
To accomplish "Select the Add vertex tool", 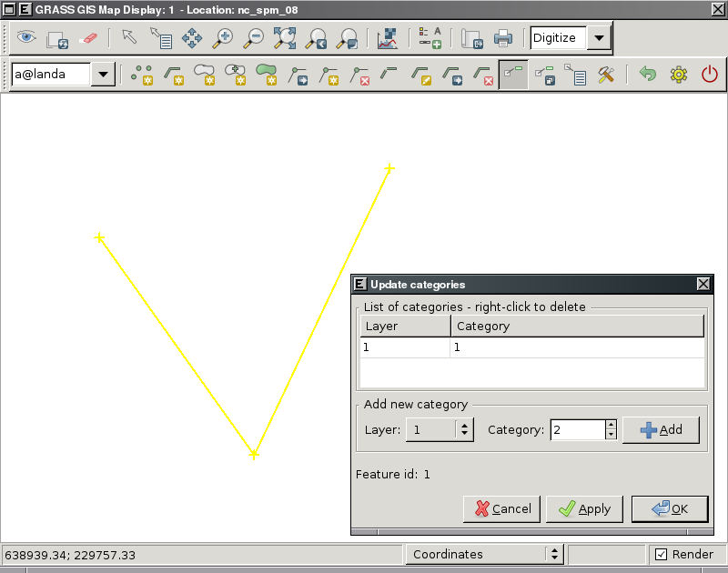I will [329, 75].
